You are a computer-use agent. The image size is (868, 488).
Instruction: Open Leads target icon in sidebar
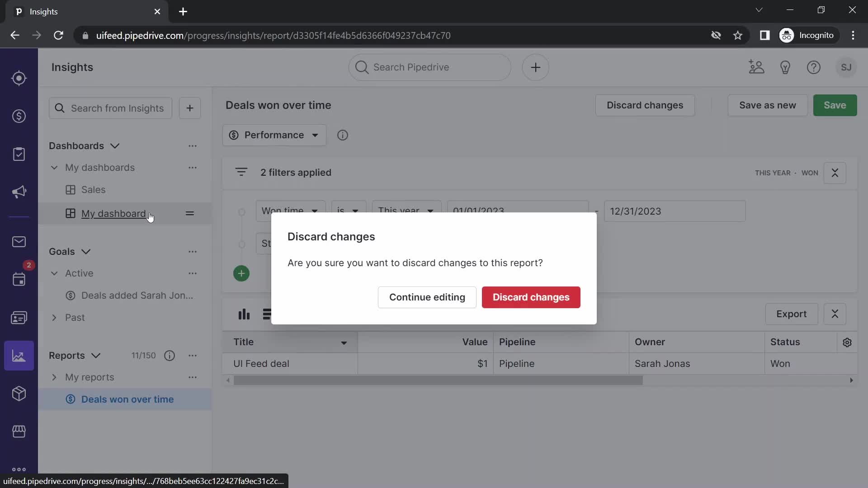[19, 78]
